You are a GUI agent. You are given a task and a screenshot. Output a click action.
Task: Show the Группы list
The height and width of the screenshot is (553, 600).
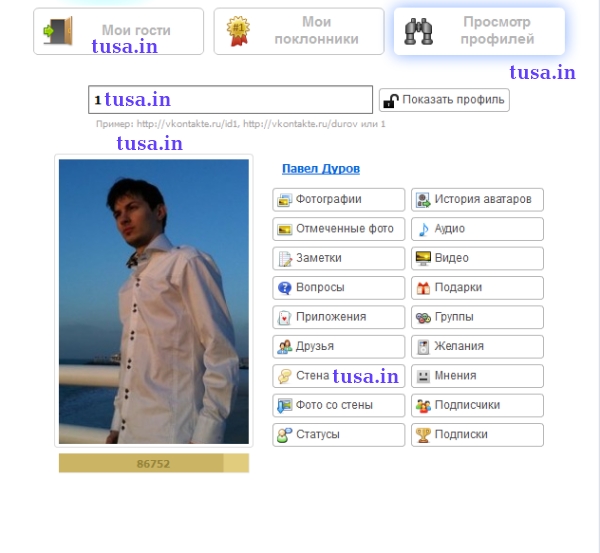(x=477, y=317)
